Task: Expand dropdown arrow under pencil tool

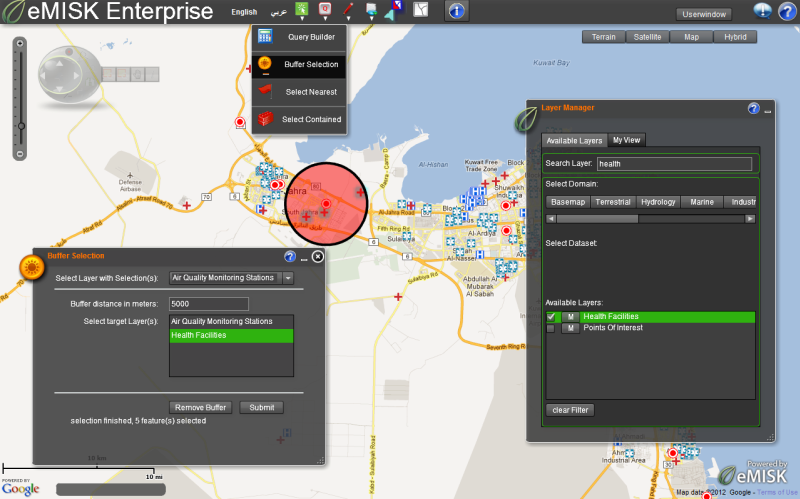Action: [348, 18]
